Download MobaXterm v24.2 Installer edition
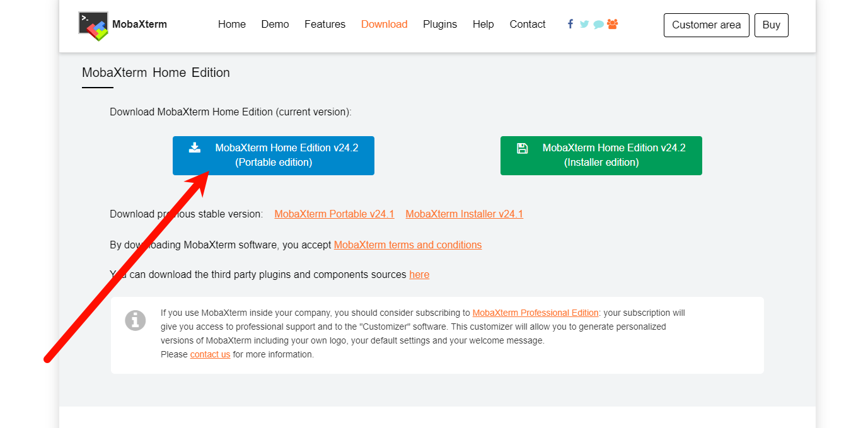This screenshot has width=868, height=428. coord(601,156)
